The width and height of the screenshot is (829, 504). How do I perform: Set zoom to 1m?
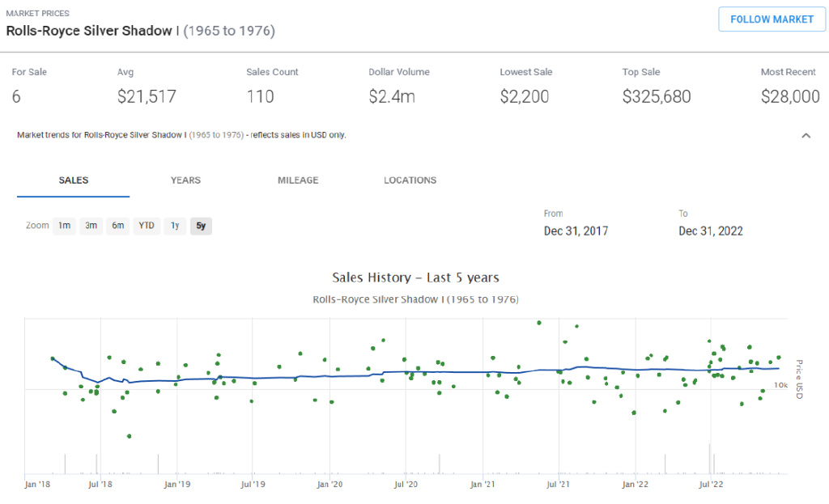pos(65,226)
